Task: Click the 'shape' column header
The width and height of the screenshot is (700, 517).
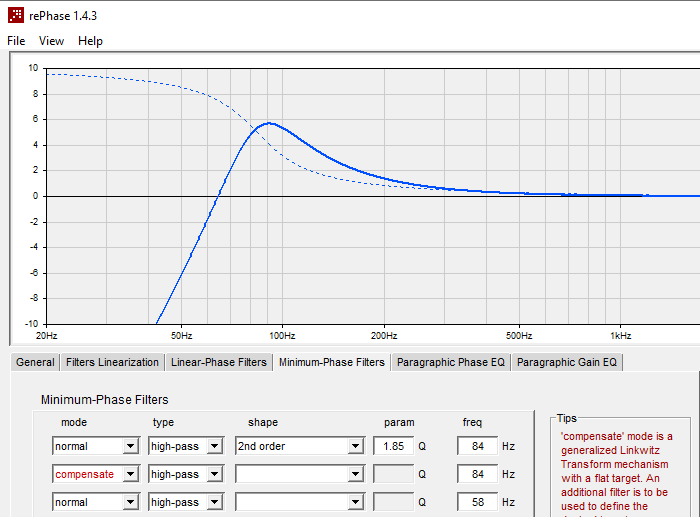Action: tap(263, 422)
